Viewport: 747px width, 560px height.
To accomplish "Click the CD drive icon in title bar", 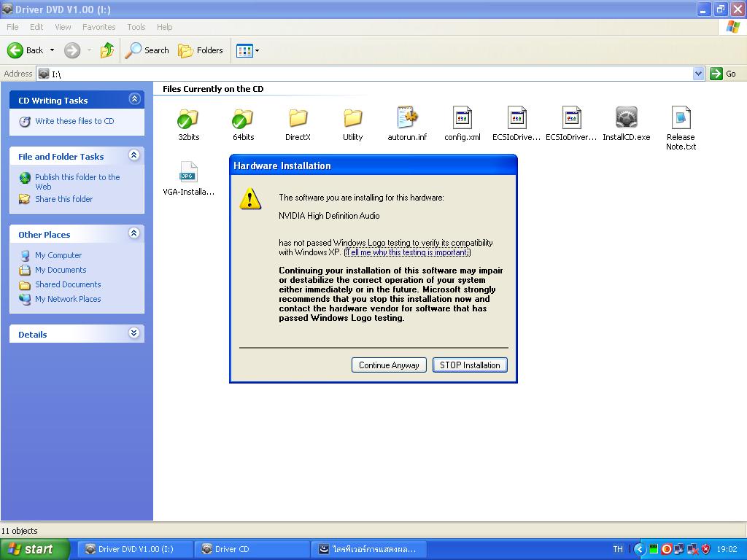I will (x=7, y=9).
